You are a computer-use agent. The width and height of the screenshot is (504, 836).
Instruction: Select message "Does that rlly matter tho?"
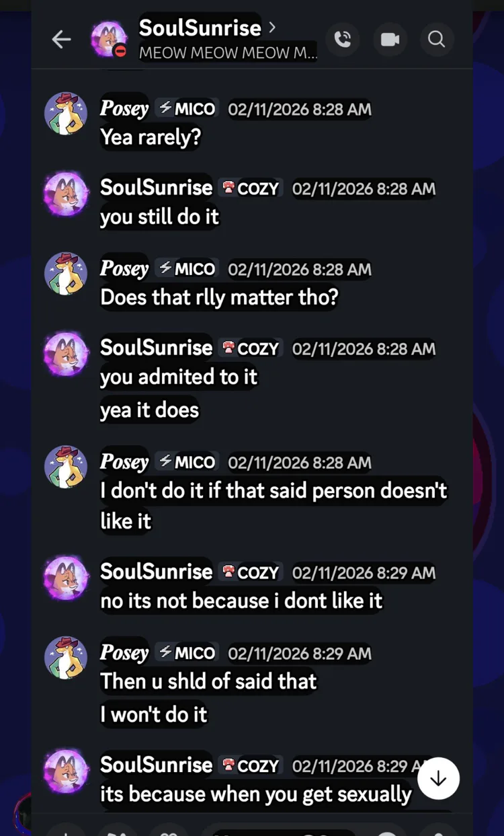point(219,297)
